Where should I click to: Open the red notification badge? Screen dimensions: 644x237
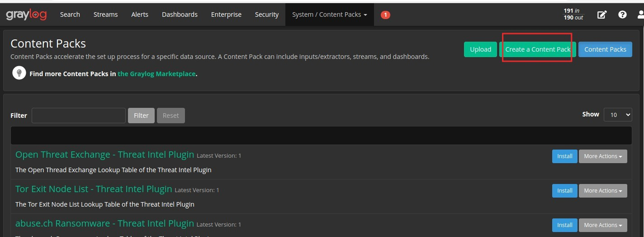385,15
